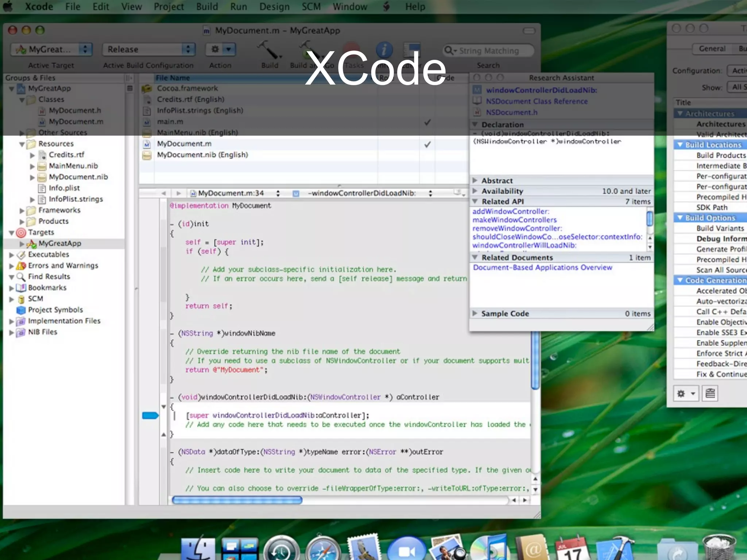Click the Action gear toolbar button
The height and width of the screenshot is (560, 747).
[x=221, y=49]
